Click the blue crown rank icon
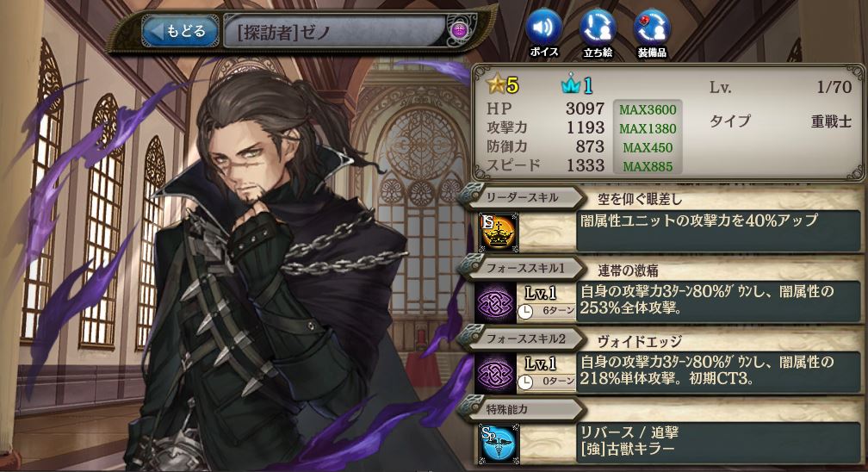The width and height of the screenshot is (868, 472). 570,84
